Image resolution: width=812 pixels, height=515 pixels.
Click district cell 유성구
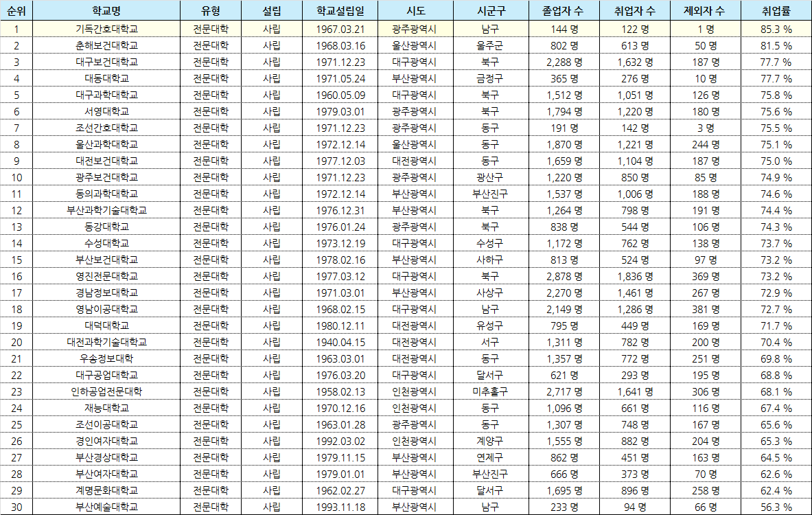490,326
